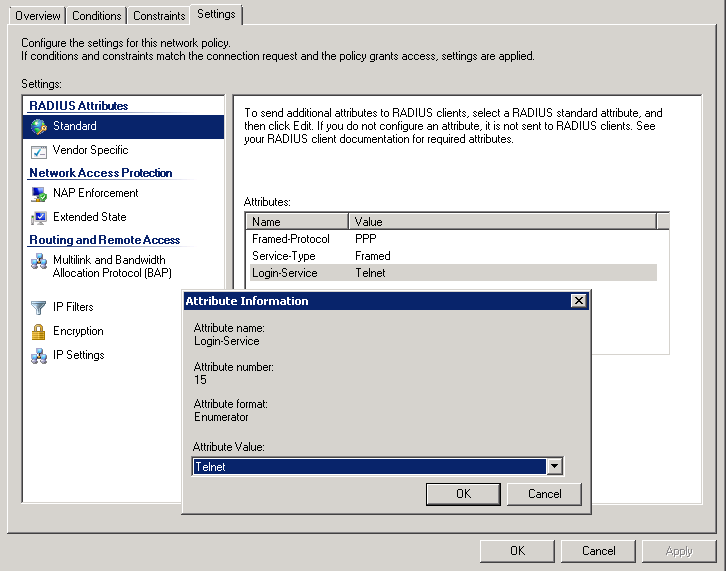Viewport: 726px width, 571px height.
Task: Open the Encryption settings
Action: tap(78, 331)
